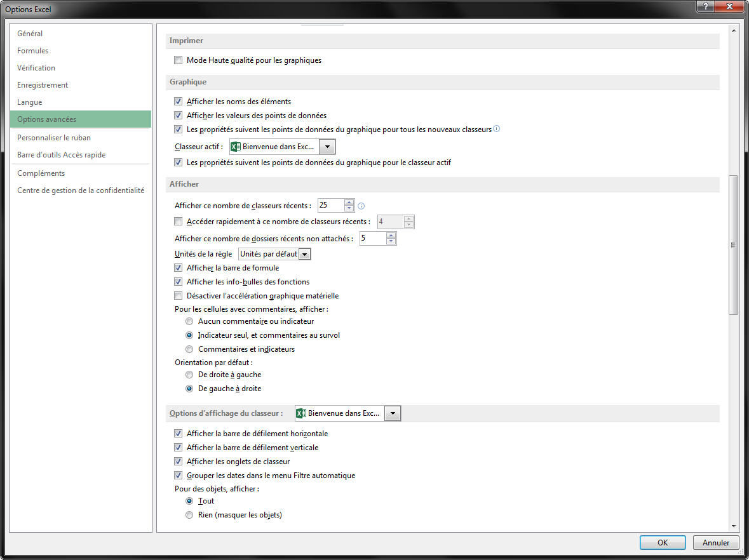The image size is (749, 560).
Task: Uncheck Afficher la barre de formule
Action: (178, 268)
